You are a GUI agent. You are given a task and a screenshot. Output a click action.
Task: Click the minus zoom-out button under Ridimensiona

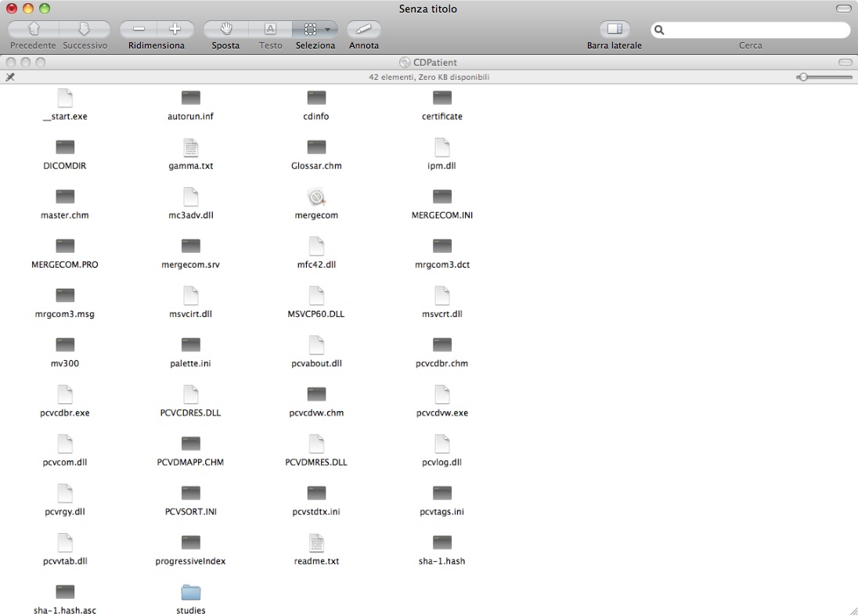[139, 29]
